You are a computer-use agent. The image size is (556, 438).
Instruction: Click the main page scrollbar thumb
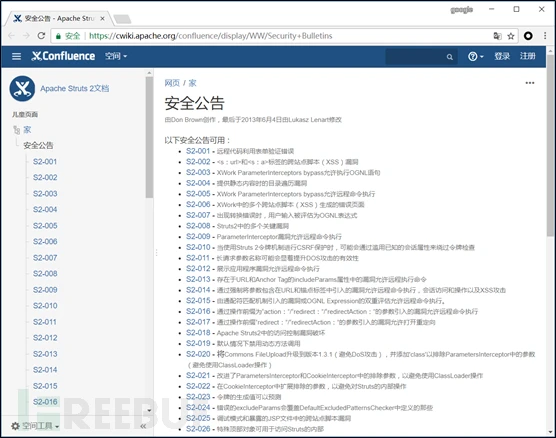pyautogui.click(x=550, y=145)
